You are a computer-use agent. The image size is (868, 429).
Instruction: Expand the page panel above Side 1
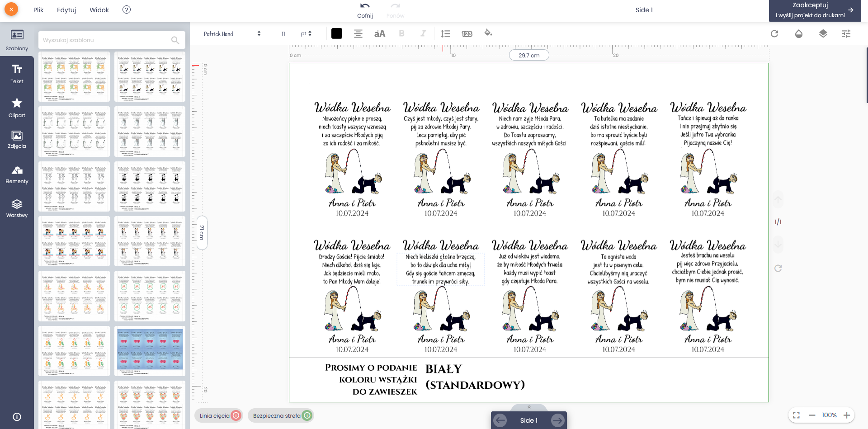[x=529, y=407]
